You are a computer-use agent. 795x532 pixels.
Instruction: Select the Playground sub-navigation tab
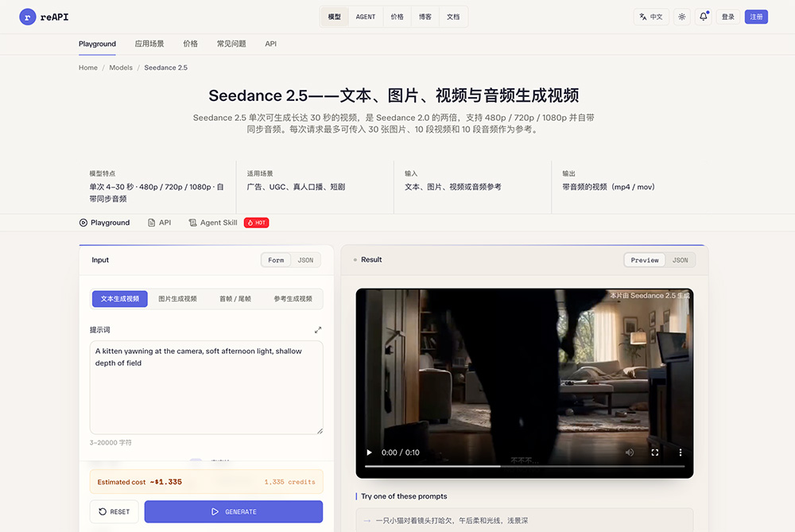pyautogui.click(x=97, y=44)
